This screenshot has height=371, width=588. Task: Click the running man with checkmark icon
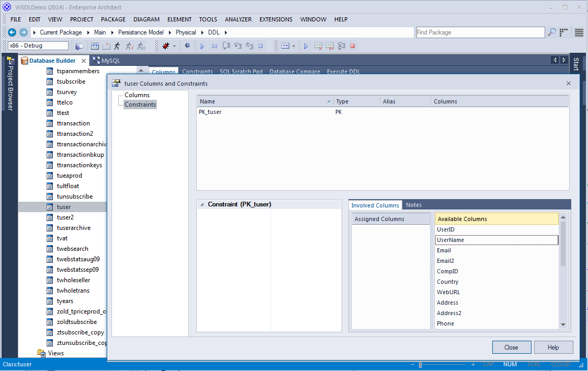click(129, 46)
